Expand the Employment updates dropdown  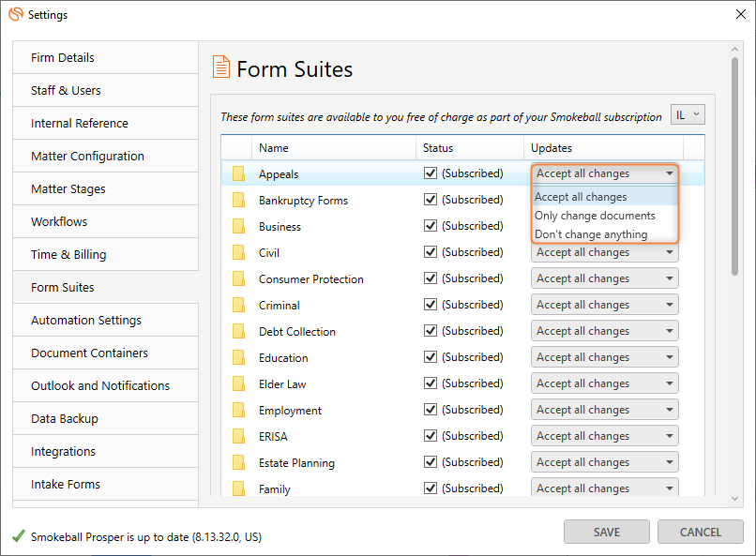pyautogui.click(x=605, y=410)
